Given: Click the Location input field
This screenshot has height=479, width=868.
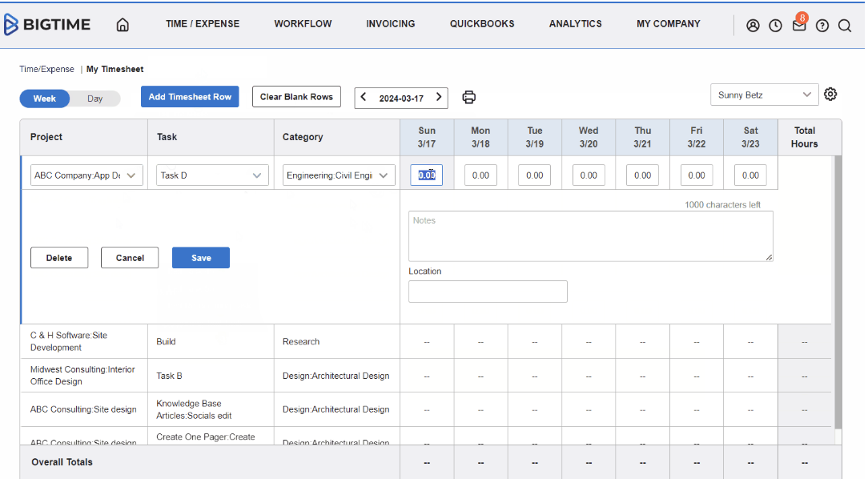Looking at the screenshot, I should click(488, 292).
